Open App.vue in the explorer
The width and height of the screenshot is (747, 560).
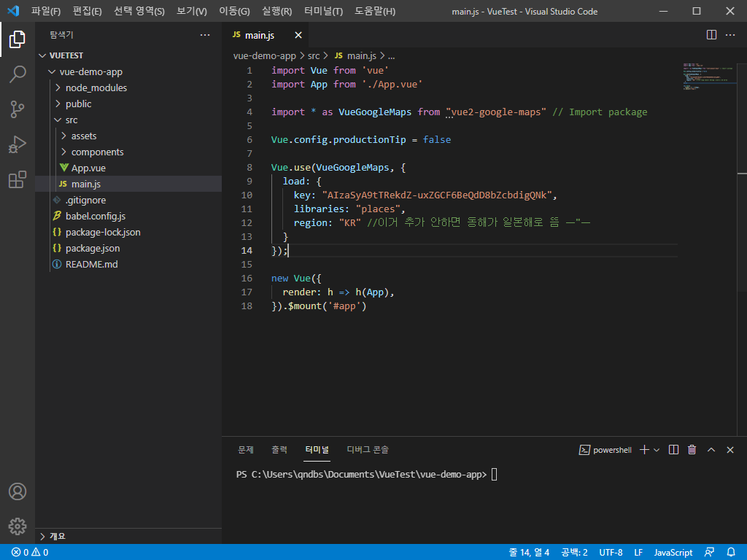point(128,168)
